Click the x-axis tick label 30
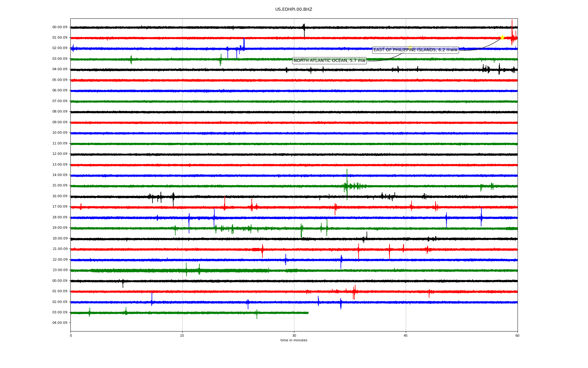 pyautogui.click(x=294, y=335)
